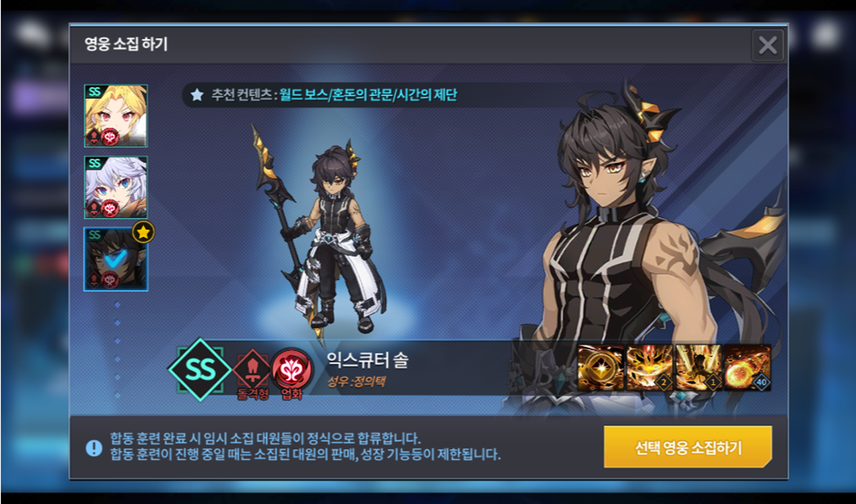
Task: Open the skill icon numbered 1
Action: (x=698, y=367)
